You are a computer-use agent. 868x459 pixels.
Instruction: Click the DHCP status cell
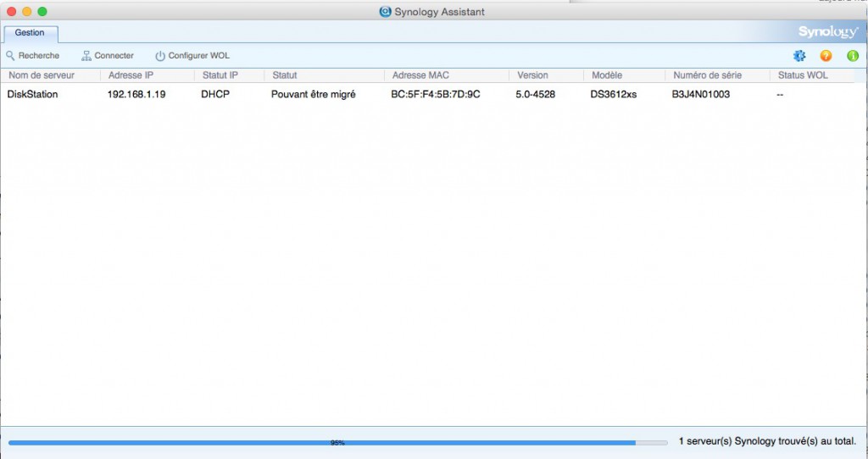click(x=215, y=95)
